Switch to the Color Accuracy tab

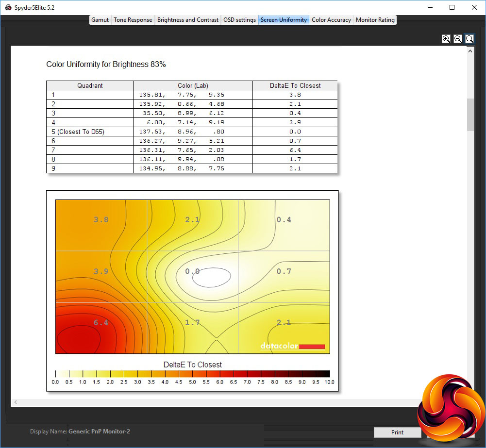tap(331, 20)
